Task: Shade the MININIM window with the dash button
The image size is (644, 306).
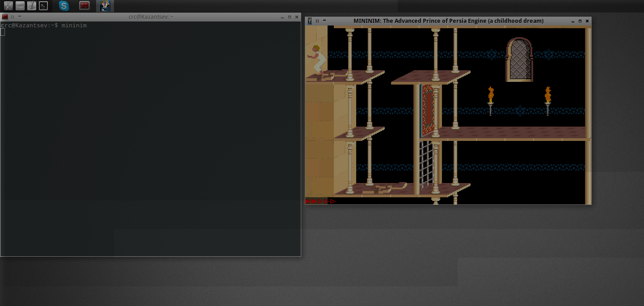Action: tap(324, 20)
